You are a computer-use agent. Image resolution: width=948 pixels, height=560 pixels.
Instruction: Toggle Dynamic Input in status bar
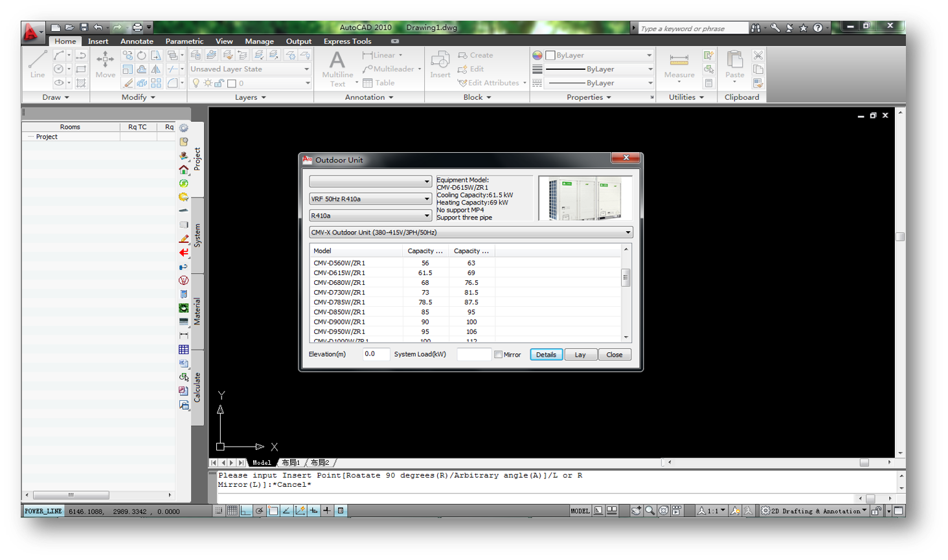click(313, 511)
